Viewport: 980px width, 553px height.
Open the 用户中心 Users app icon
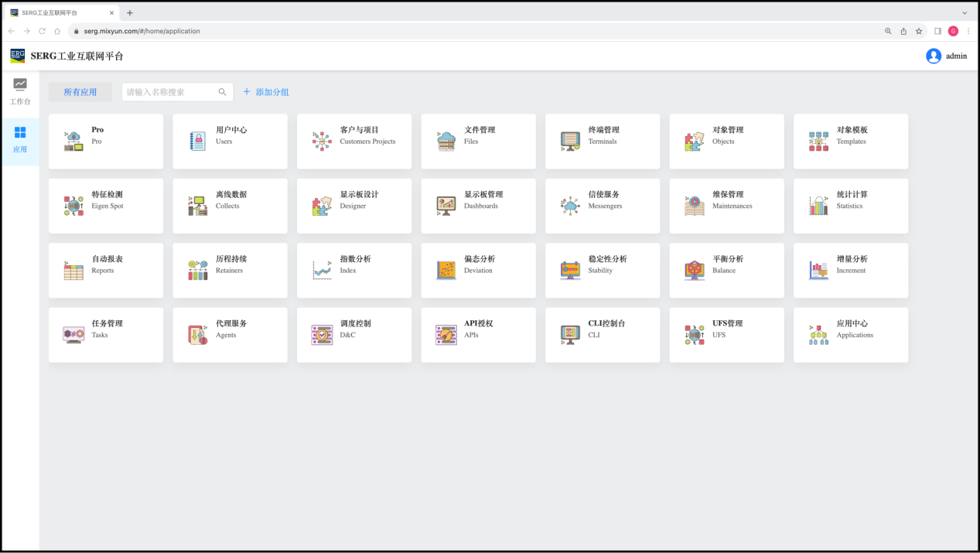pyautogui.click(x=198, y=141)
